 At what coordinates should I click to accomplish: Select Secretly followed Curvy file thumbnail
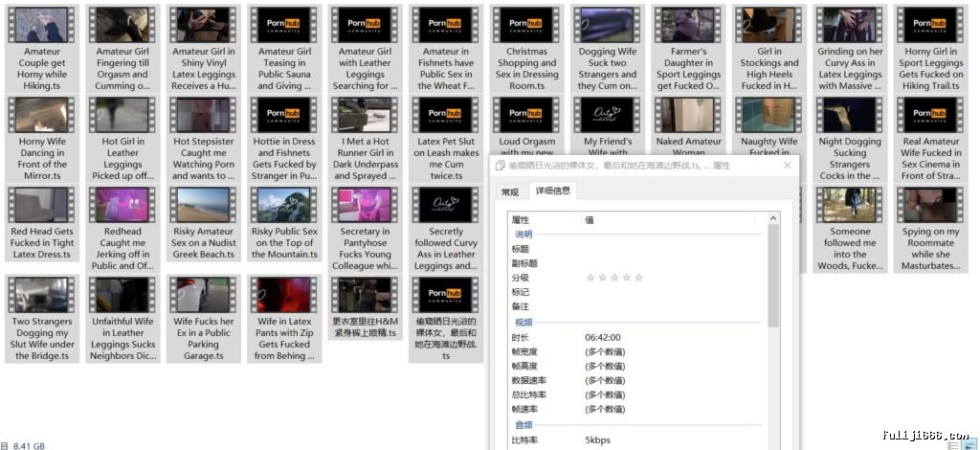[446, 205]
